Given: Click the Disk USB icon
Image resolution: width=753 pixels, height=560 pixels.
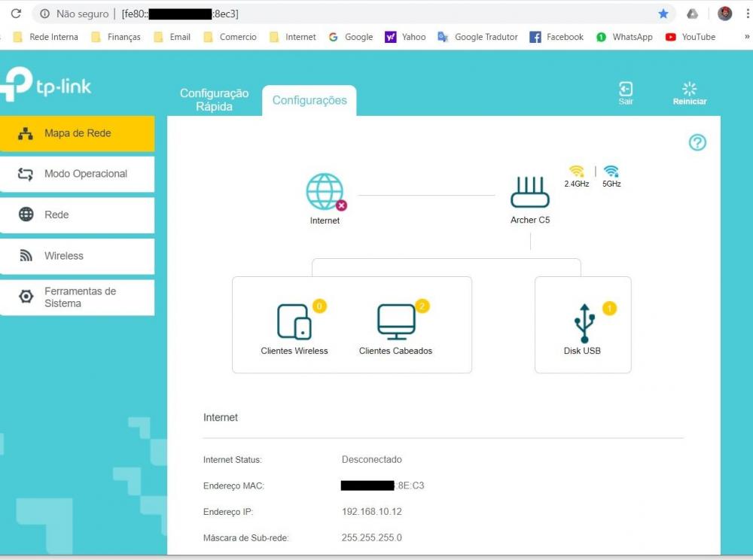Looking at the screenshot, I should tap(583, 323).
